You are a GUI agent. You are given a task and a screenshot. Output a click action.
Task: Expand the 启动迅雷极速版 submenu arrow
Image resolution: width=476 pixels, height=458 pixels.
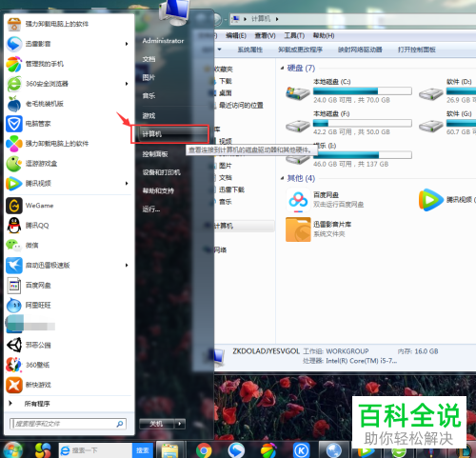(x=127, y=266)
